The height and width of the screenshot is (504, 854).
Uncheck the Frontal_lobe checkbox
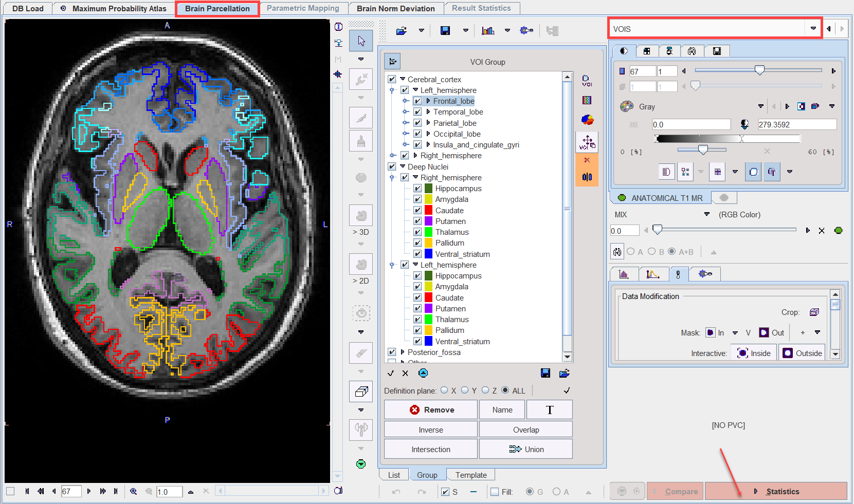pos(417,101)
